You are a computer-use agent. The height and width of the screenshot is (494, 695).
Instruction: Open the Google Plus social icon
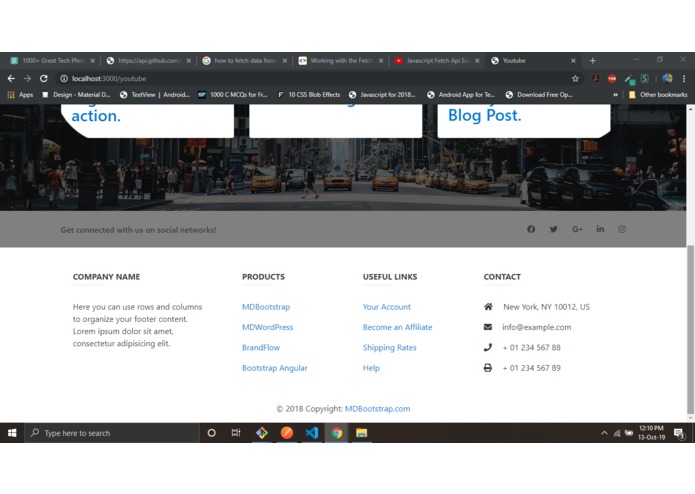pyautogui.click(x=577, y=229)
